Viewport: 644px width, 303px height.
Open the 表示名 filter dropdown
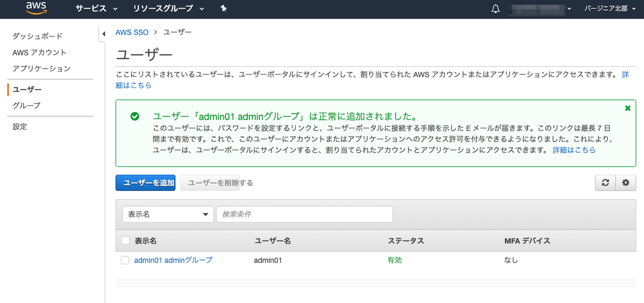[168, 214]
